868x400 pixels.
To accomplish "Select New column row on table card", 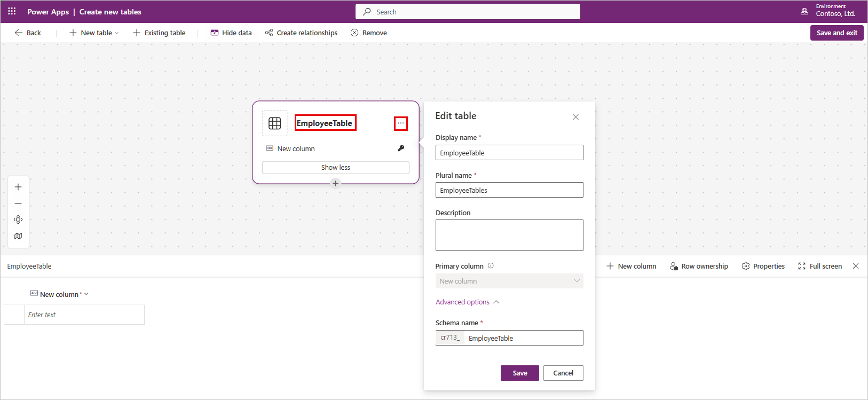I will 335,148.
